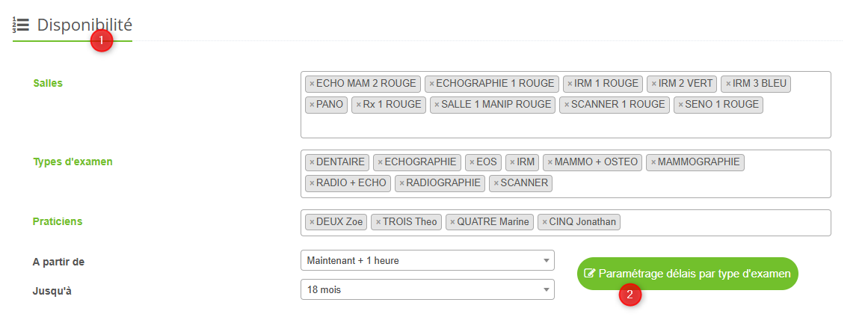Remove the SCANNER exam type tag
The height and width of the screenshot is (329, 868).
point(496,183)
